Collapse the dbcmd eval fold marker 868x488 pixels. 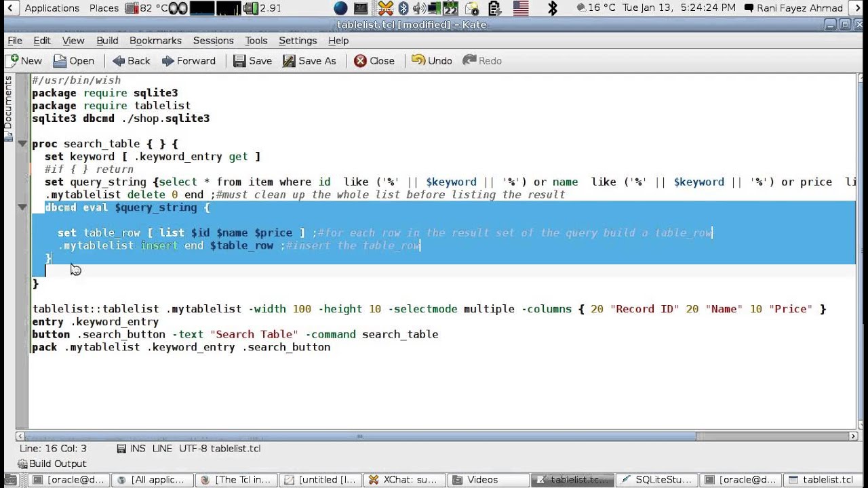(22, 207)
